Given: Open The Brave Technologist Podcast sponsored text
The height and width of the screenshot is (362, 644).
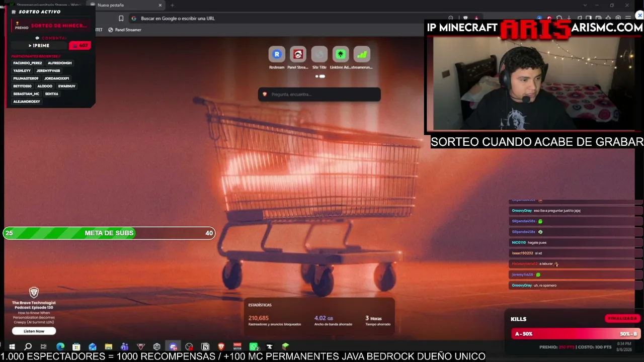Looking at the screenshot, I should coord(34,312).
